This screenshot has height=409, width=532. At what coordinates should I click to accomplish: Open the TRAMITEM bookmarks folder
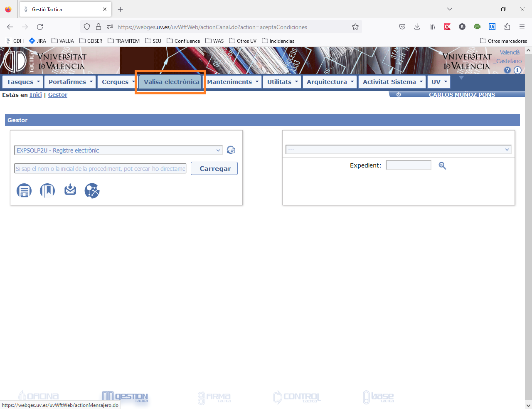tap(123, 41)
